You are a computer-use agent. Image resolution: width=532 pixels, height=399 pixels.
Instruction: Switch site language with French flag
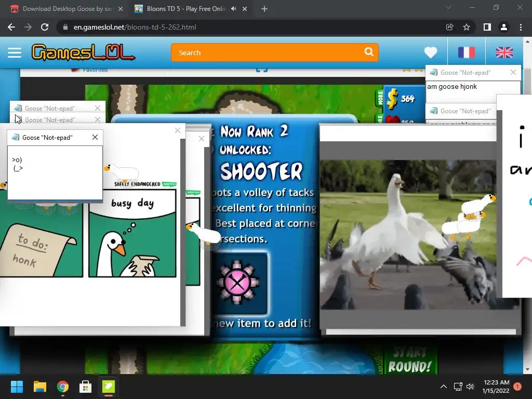[466, 52]
